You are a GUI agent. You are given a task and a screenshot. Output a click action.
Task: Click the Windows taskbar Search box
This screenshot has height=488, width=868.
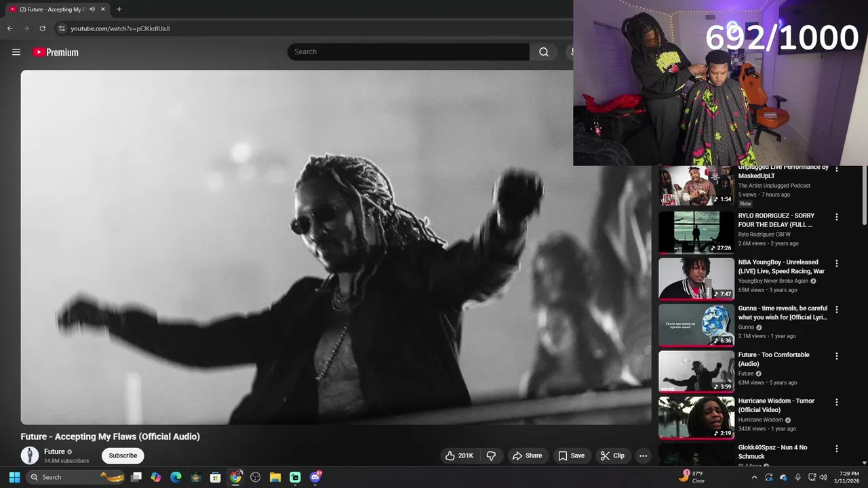74,477
